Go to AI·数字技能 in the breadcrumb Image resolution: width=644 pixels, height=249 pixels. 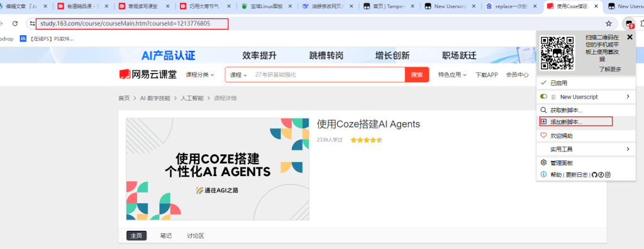pos(155,98)
